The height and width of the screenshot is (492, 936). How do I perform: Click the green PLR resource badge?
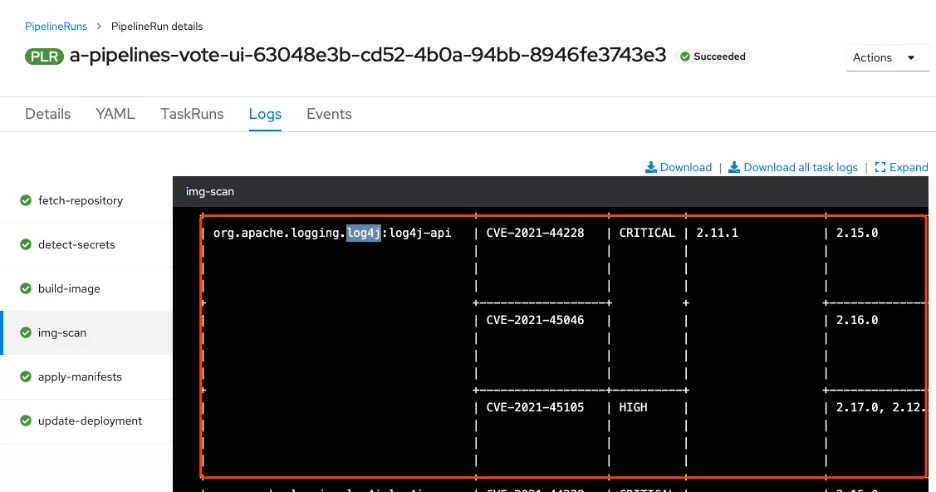point(44,56)
